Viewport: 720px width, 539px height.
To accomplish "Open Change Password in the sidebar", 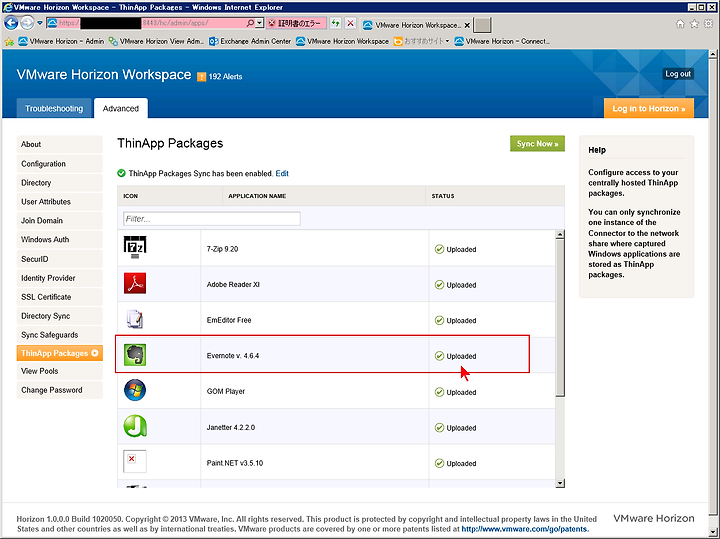I will coord(60,390).
